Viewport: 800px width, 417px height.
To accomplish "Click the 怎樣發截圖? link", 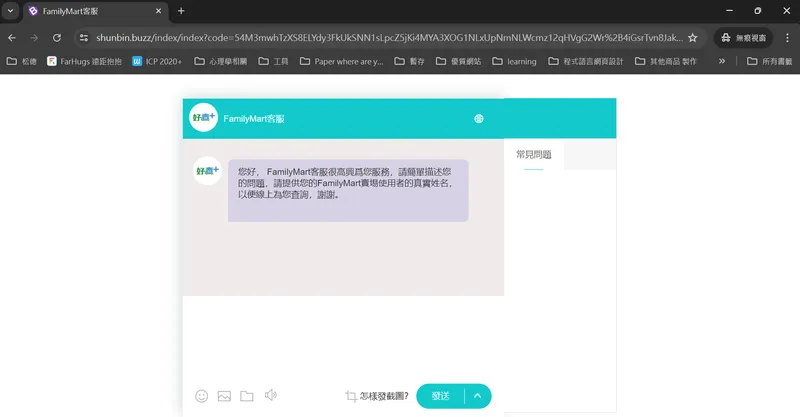I will pyautogui.click(x=384, y=396).
